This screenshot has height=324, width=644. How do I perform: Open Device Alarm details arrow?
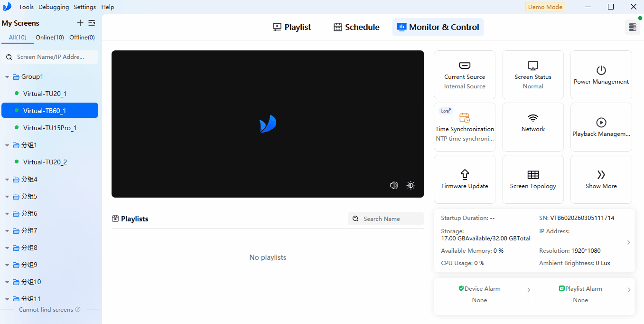click(x=529, y=290)
